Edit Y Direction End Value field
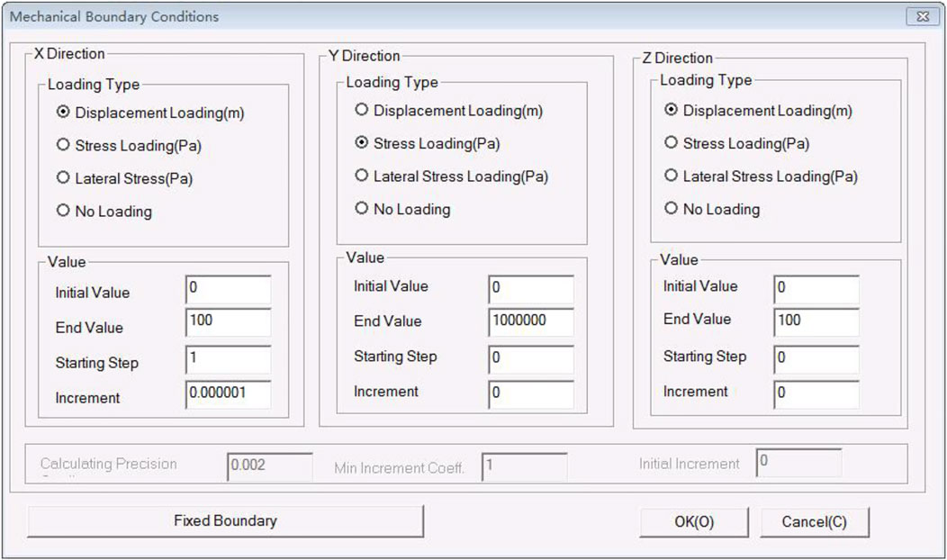947x560 pixels. (x=531, y=322)
